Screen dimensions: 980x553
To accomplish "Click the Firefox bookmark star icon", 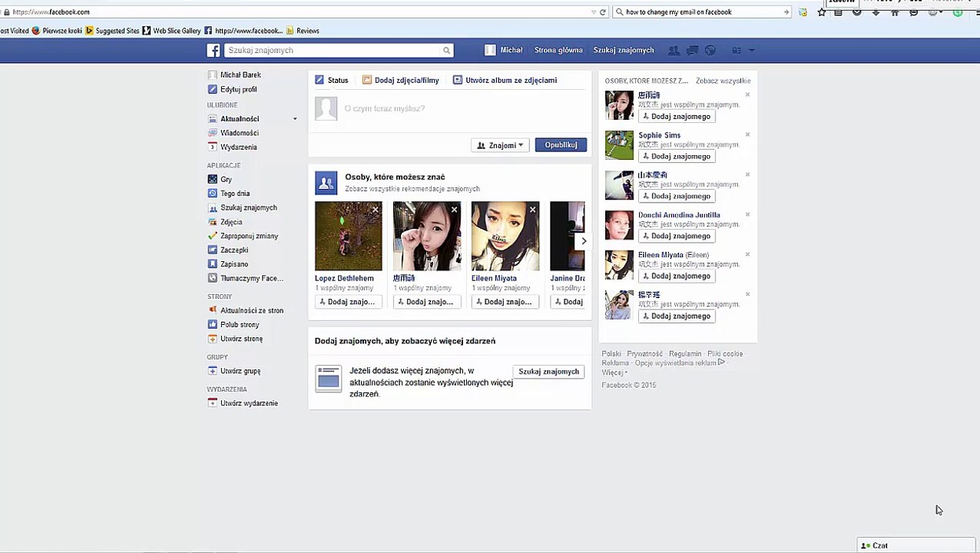I will [822, 12].
